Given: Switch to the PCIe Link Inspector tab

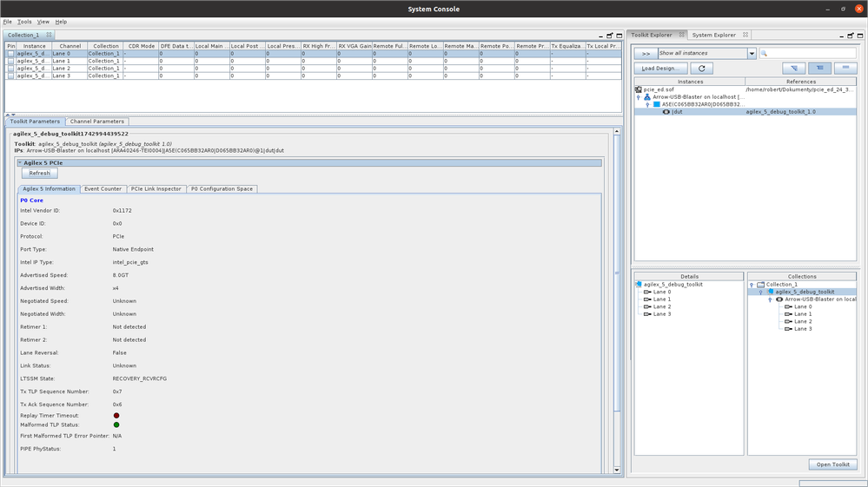Looking at the screenshot, I should click(156, 189).
